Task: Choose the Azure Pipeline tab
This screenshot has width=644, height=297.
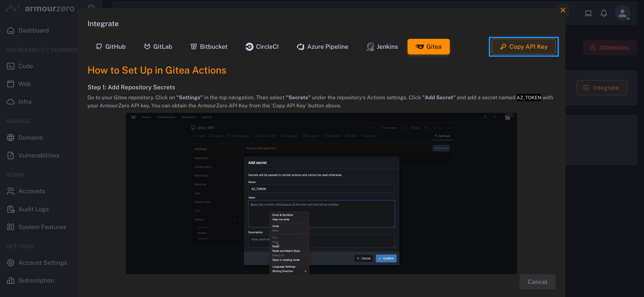Action: click(x=322, y=47)
